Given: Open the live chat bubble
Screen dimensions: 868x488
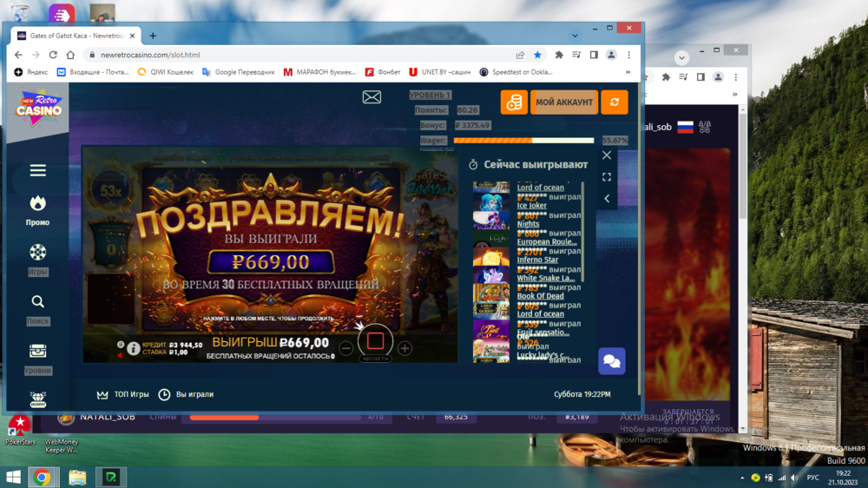Looking at the screenshot, I should click(611, 361).
